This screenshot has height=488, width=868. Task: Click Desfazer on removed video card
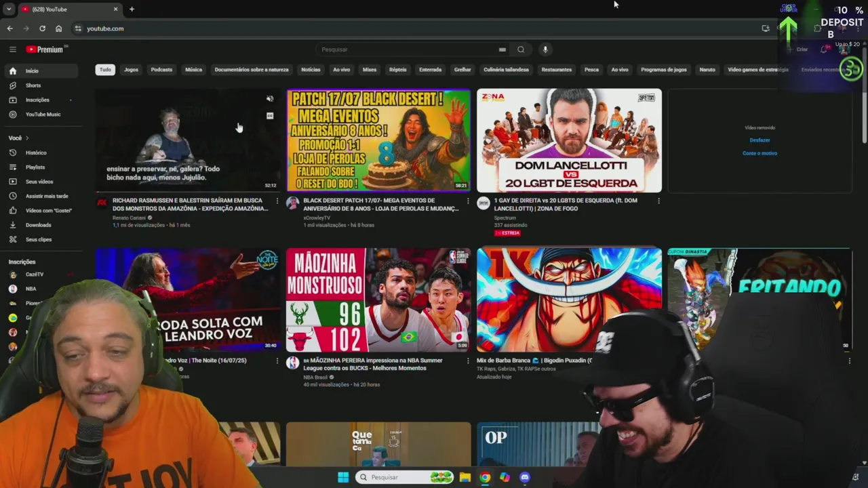click(759, 140)
